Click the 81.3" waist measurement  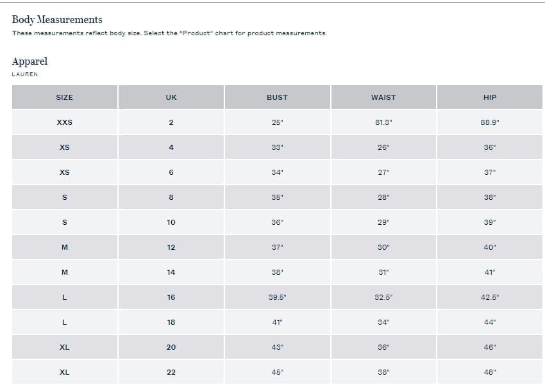[x=383, y=122]
